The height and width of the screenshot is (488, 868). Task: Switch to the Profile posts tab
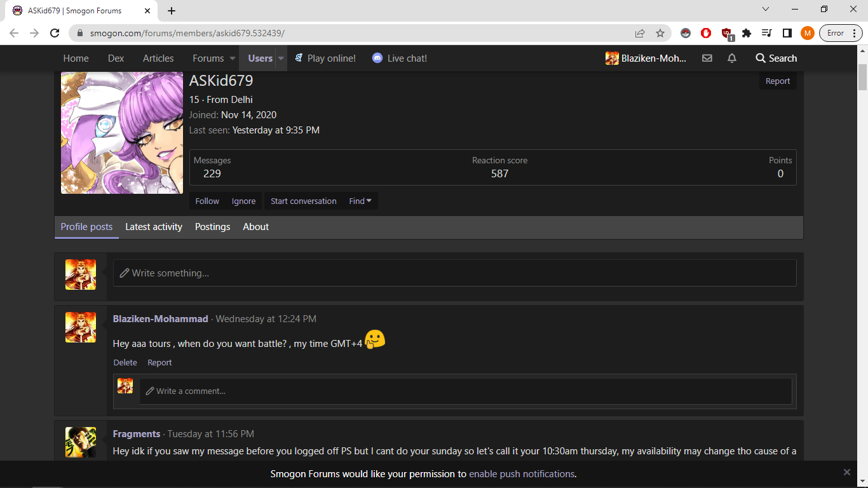click(86, 227)
